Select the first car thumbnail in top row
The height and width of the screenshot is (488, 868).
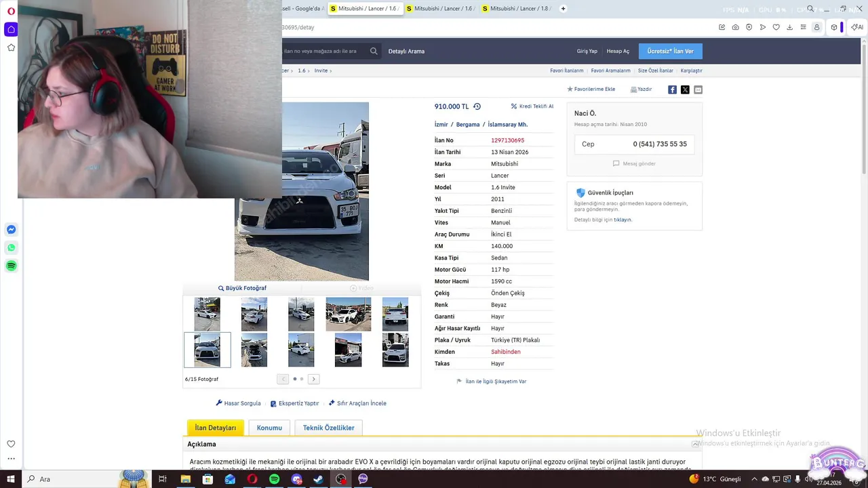click(207, 314)
